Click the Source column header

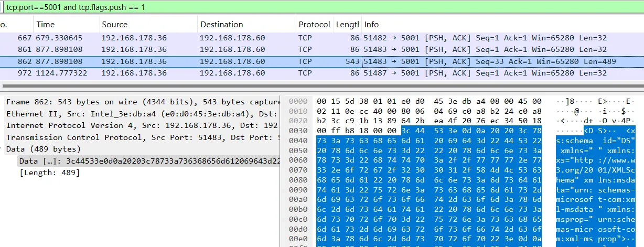114,25
